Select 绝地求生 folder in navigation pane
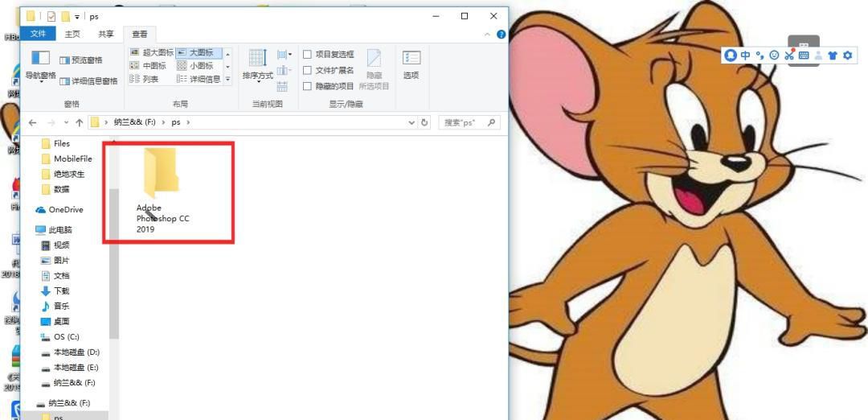868x420 pixels. [x=63, y=174]
